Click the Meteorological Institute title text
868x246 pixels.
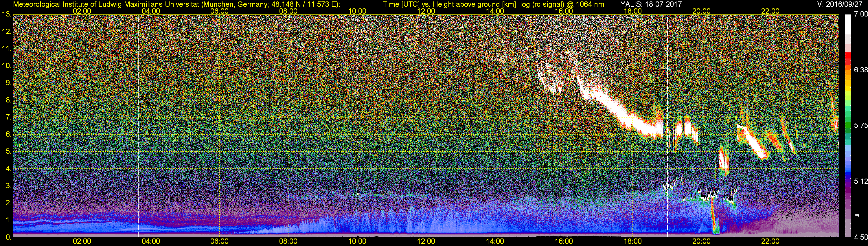(x=176, y=4)
